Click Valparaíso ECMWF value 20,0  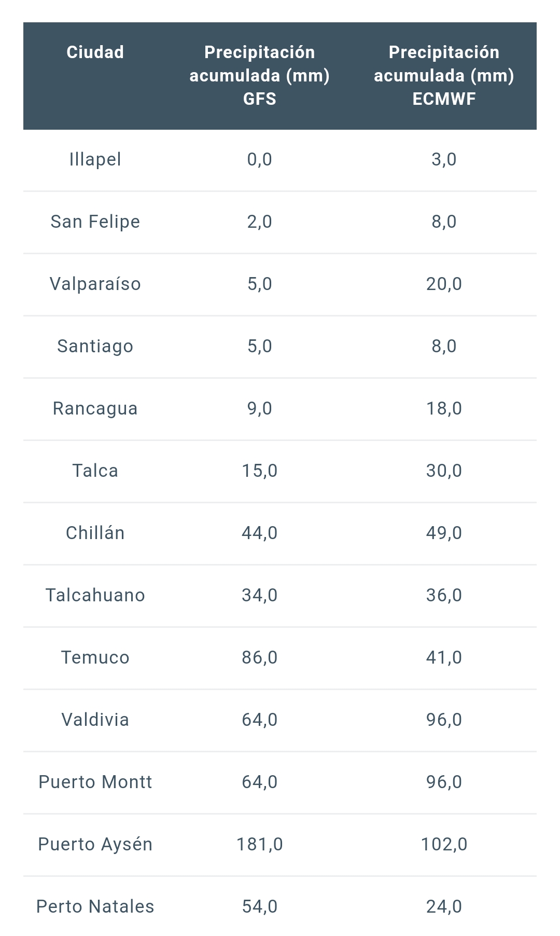click(x=444, y=284)
